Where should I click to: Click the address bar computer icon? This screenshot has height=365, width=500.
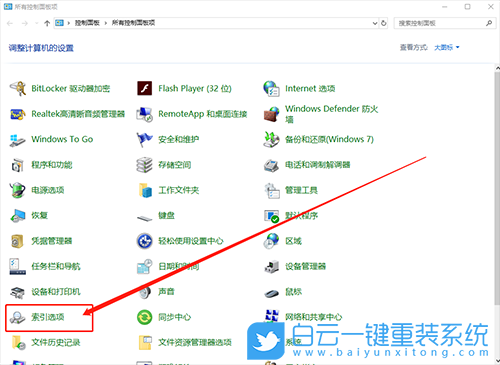(x=59, y=23)
